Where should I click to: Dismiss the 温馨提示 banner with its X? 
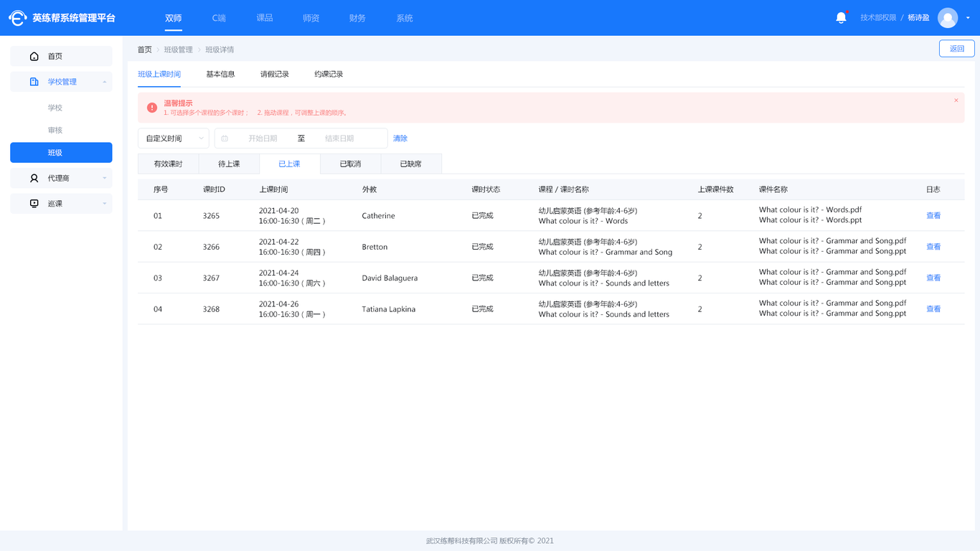pos(956,100)
